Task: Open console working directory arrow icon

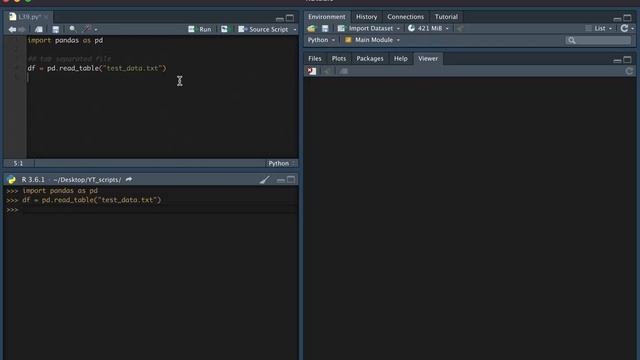Action: click(x=129, y=180)
